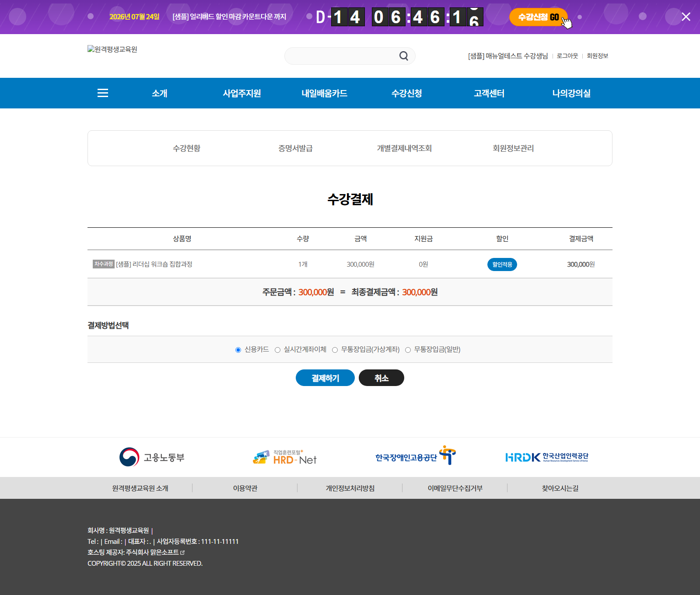Select 무통장입금(가상계좌) radio option

(335, 350)
